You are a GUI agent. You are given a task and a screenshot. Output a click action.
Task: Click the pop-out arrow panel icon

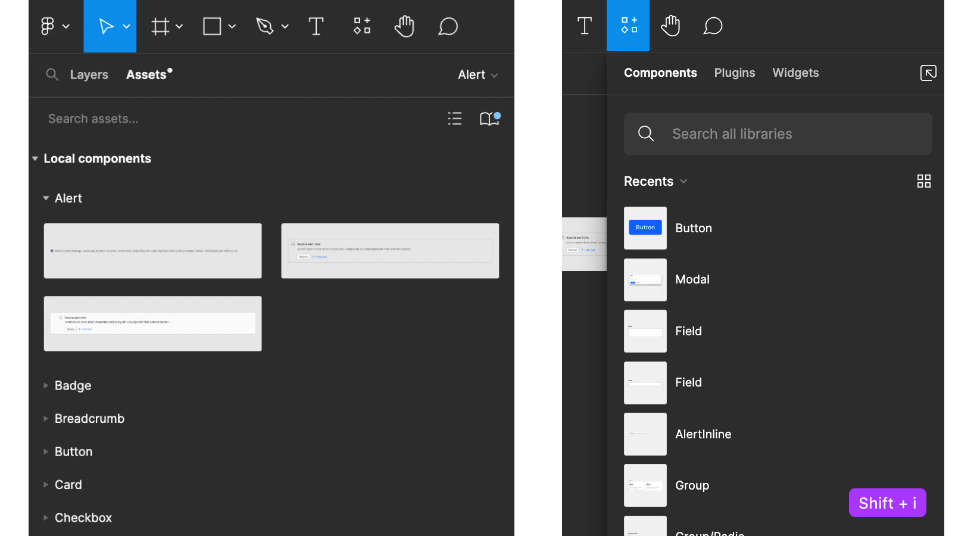928,73
